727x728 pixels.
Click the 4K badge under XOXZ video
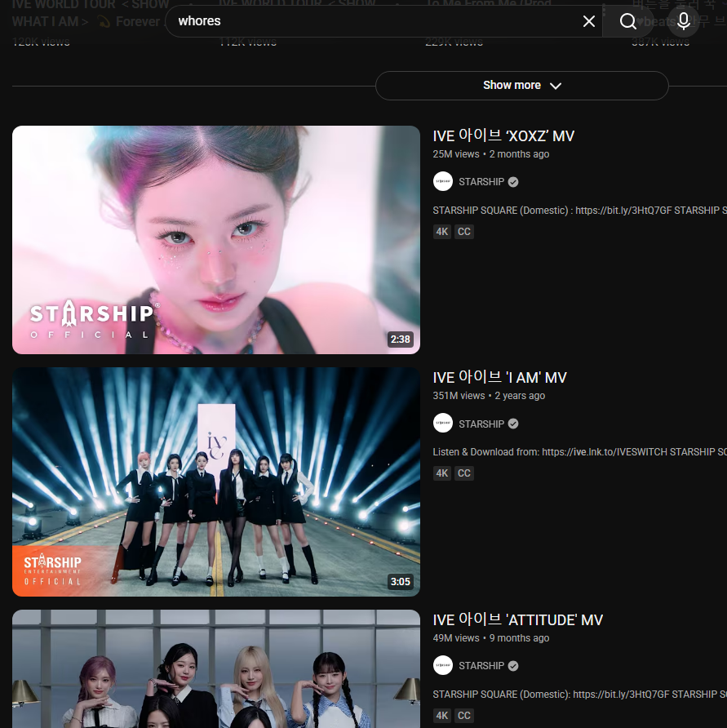[442, 232]
